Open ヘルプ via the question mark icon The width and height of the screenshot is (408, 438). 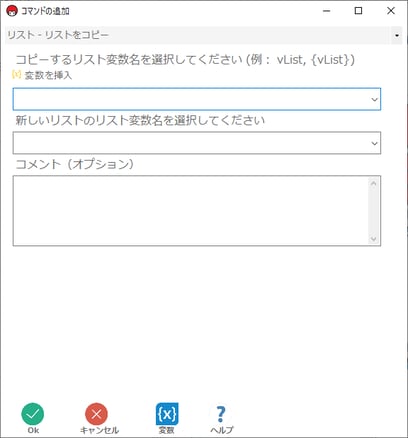tap(221, 414)
